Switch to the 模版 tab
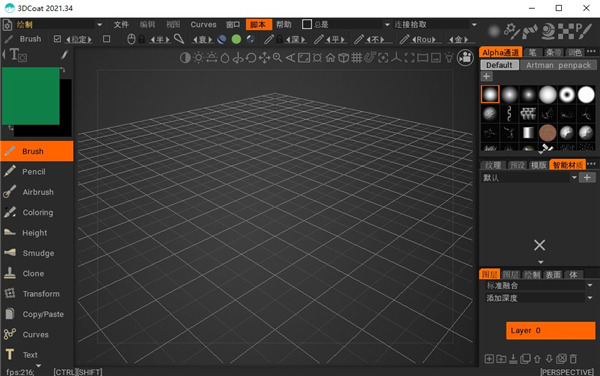 pos(538,165)
